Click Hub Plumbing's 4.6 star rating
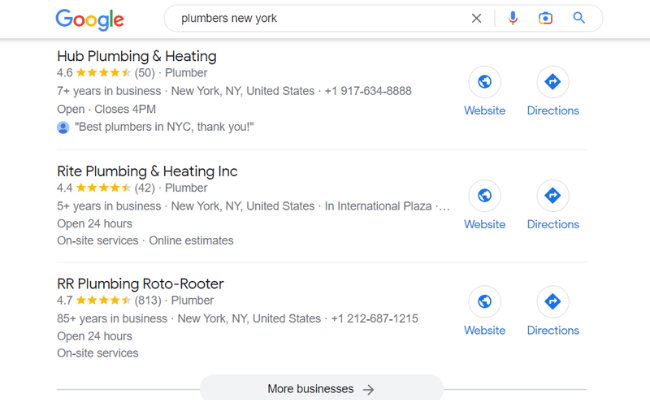 point(94,73)
